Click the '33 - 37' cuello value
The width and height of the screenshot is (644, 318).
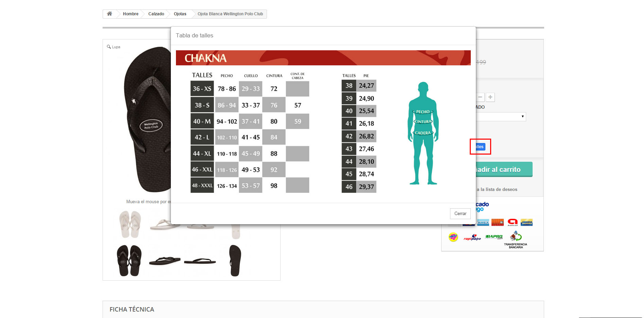tap(251, 105)
